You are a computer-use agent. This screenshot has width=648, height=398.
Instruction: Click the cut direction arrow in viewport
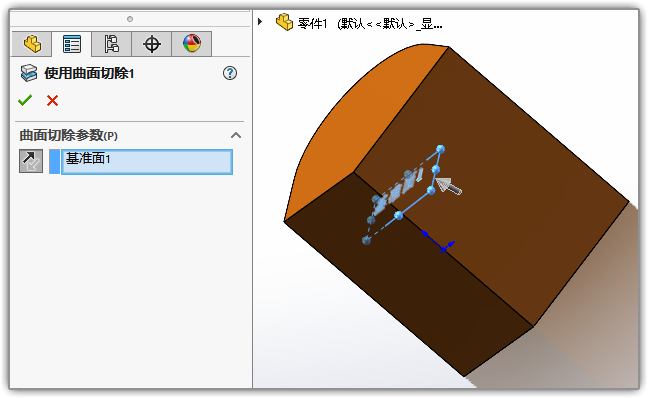pos(449,186)
